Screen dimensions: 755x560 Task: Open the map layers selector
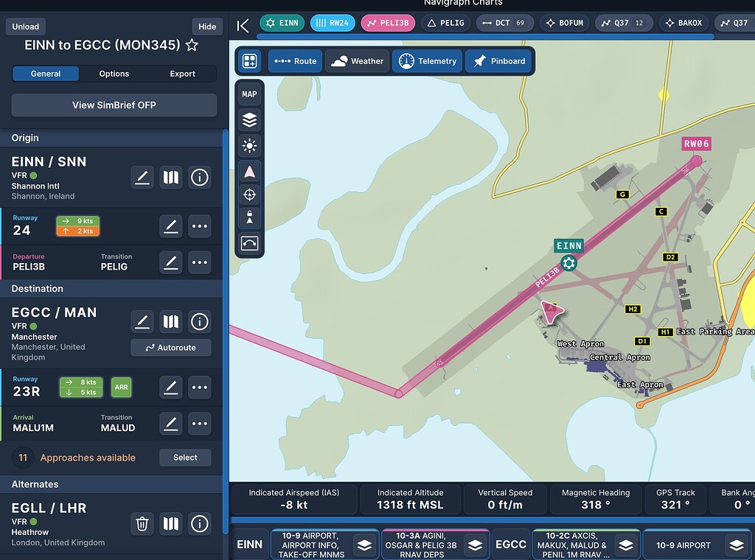(x=249, y=119)
